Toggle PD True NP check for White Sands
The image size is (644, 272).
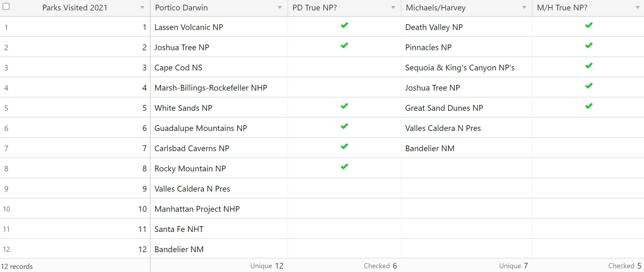(x=344, y=106)
